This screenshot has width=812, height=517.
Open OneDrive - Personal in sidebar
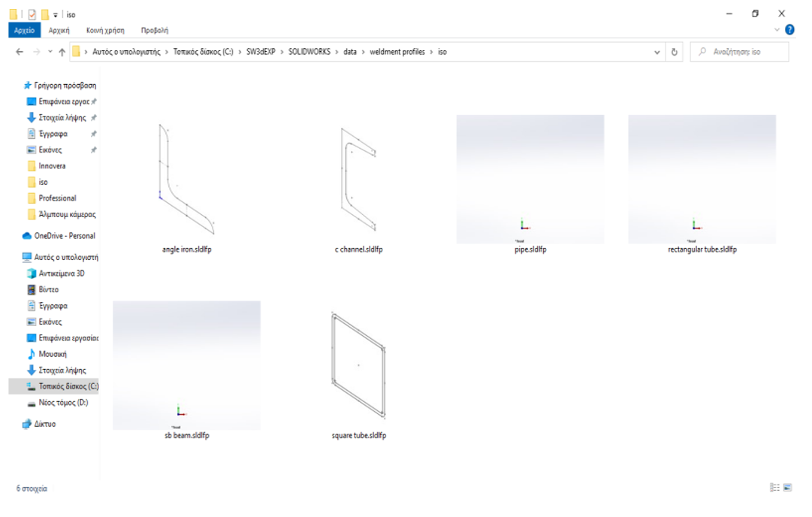coord(65,236)
